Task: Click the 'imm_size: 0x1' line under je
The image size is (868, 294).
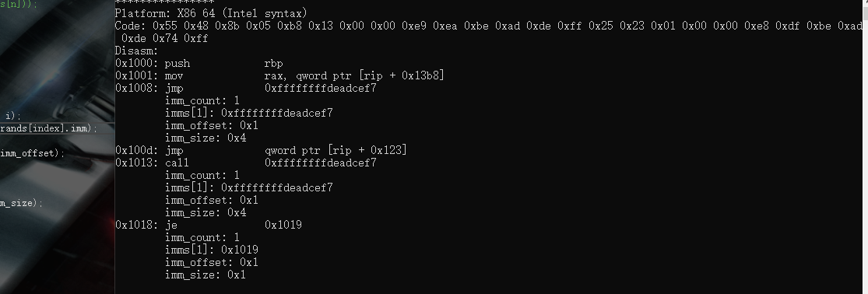Action: [x=206, y=275]
